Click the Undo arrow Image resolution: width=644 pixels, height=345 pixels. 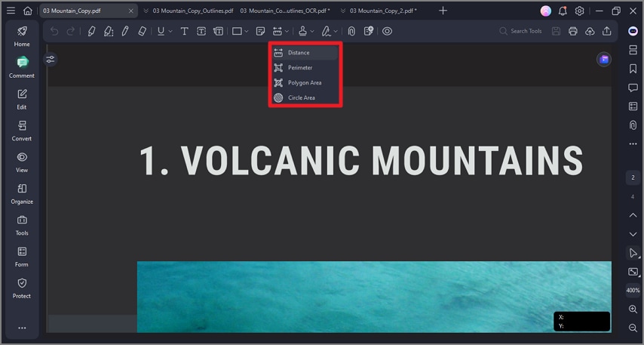54,31
